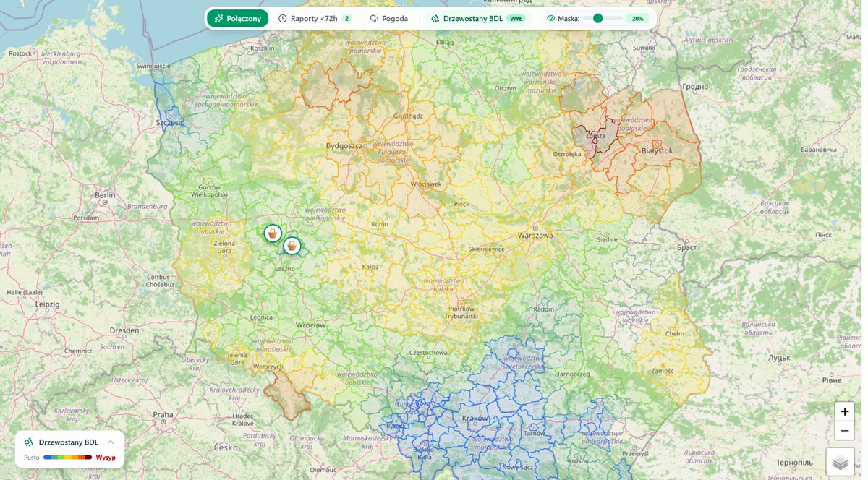This screenshot has width=868, height=480.
Task: Click the WYŁ status badge
Action: 516,18
